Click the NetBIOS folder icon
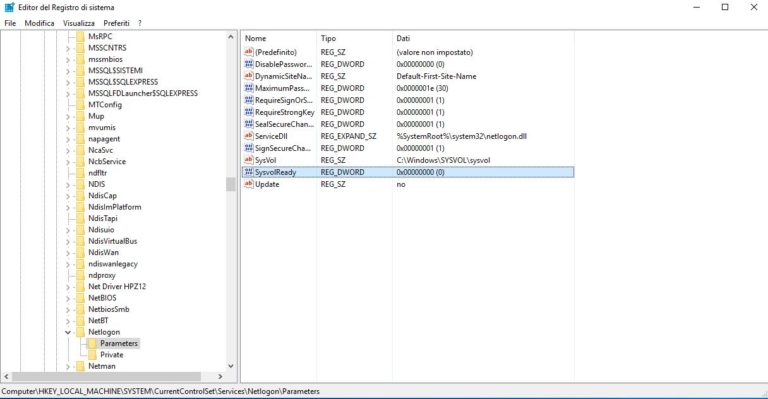The height and width of the screenshot is (399, 768). pyautogui.click(x=80, y=298)
